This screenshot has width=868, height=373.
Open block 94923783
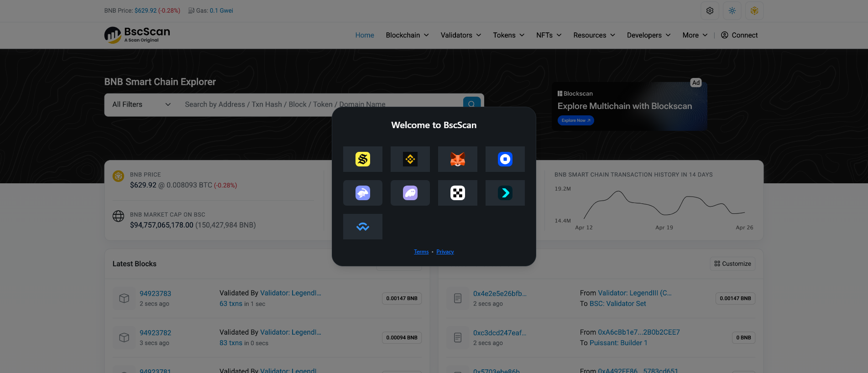[155, 294]
